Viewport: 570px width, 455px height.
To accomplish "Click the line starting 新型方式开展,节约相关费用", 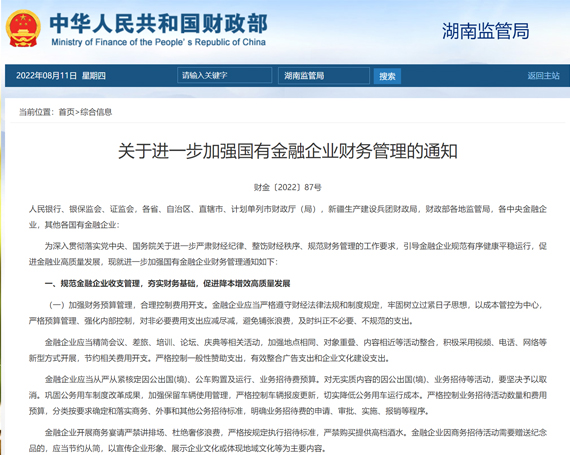I will point(209,358).
